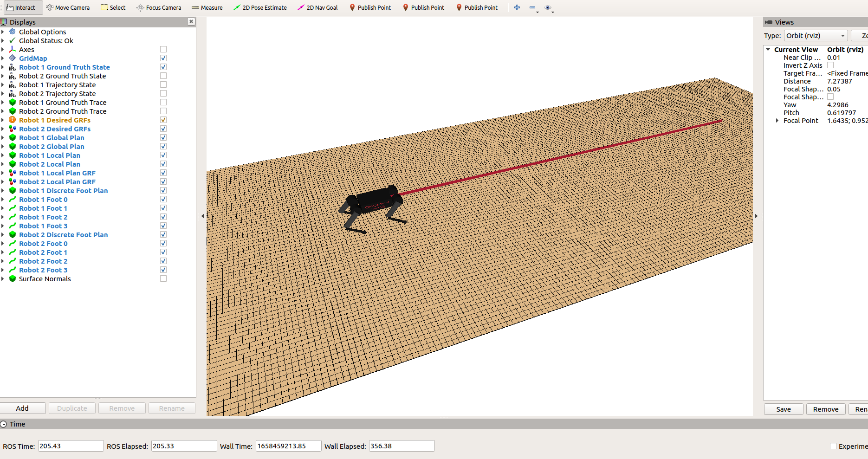Click Robot 2 Desired GRFs marker icon
Image resolution: width=868 pixels, height=459 pixels.
[x=13, y=129]
